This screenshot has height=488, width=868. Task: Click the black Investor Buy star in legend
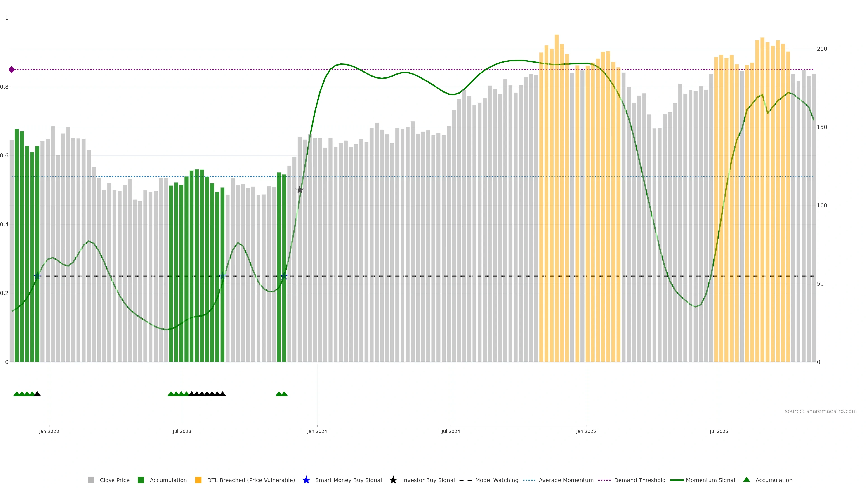pos(393,480)
